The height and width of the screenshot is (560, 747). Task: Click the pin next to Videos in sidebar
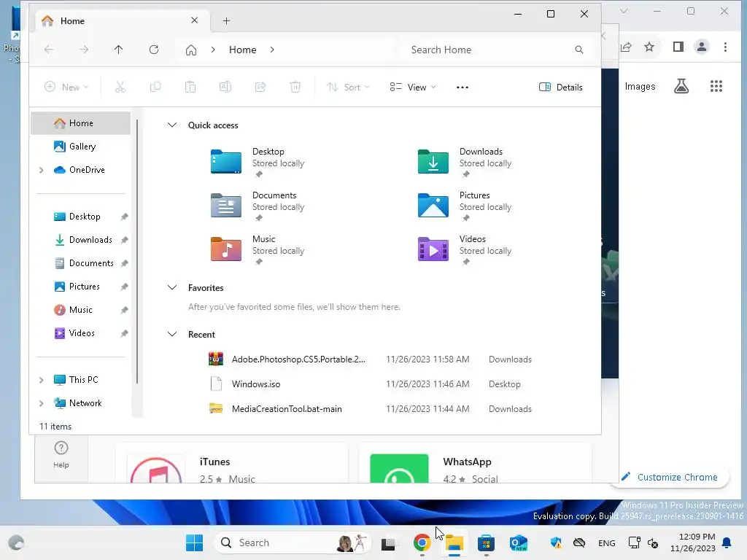click(x=124, y=333)
